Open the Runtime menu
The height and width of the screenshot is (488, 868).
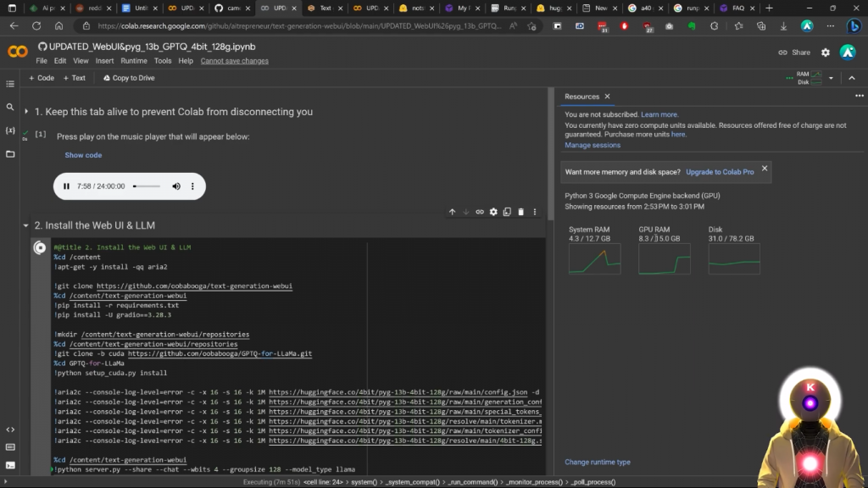click(134, 61)
